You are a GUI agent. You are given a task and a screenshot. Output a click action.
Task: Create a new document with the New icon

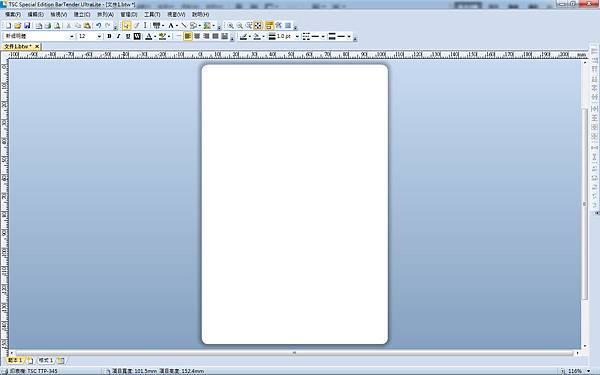(8, 26)
